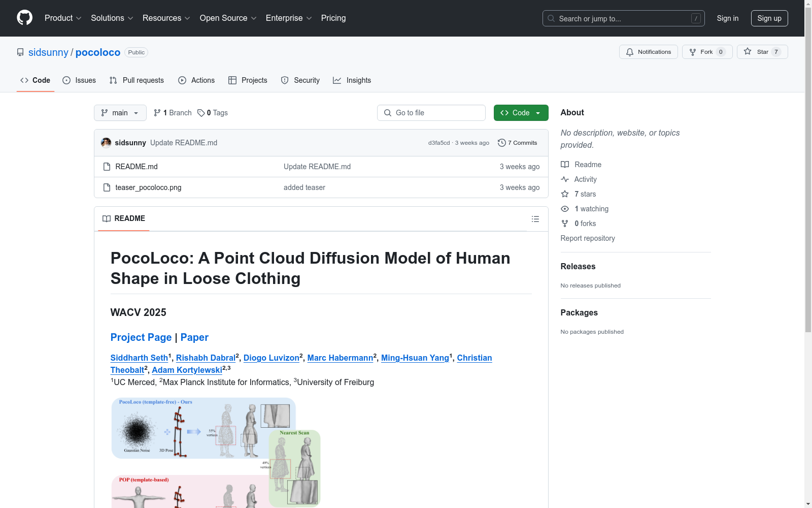Open the Security tab
Image resolution: width=812 pixels, height=508 pixels.
click(300, 80)
